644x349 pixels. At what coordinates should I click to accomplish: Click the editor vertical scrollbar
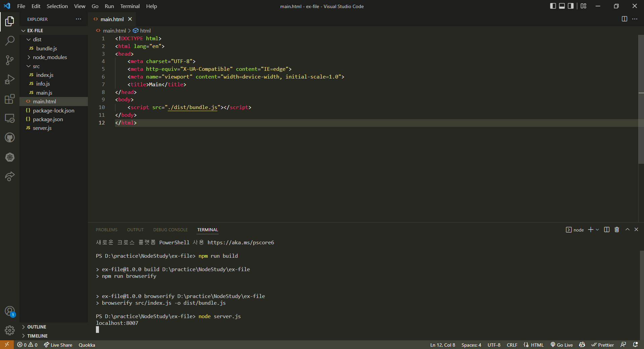641,99
